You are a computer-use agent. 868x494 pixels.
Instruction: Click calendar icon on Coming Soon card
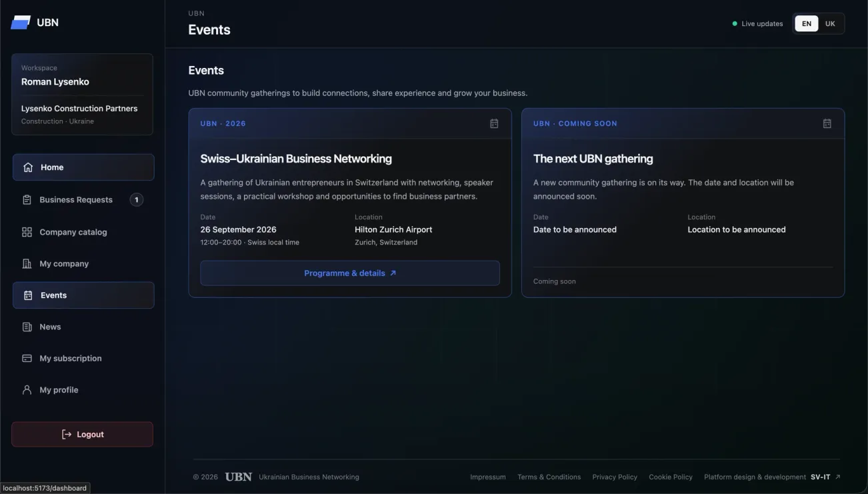(x=827, y=123)
